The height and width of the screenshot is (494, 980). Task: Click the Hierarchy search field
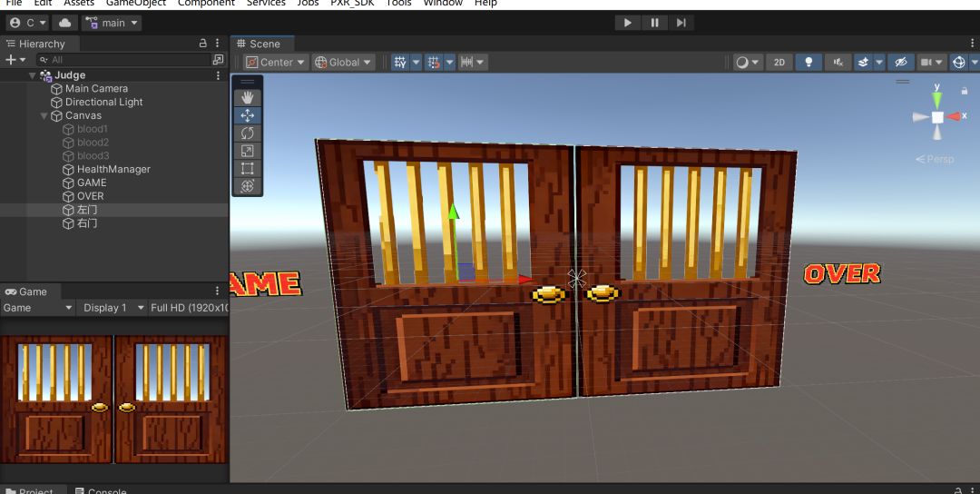123,60
